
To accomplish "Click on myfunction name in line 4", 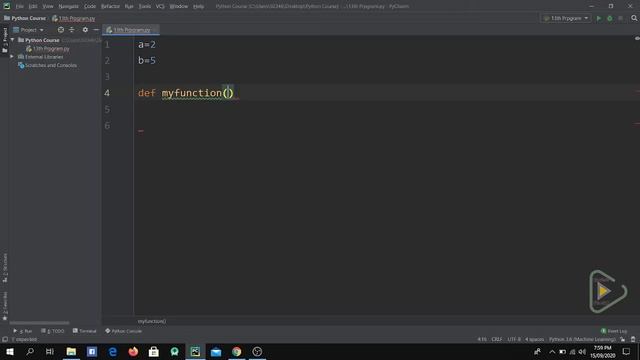I will tap(191, 93).
